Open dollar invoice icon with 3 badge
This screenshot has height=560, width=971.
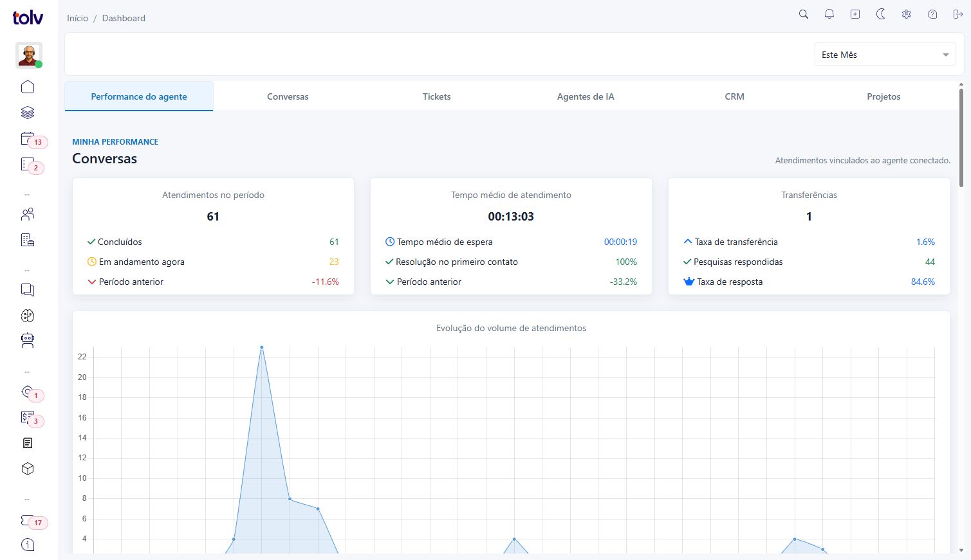click(x=28, y=417)
